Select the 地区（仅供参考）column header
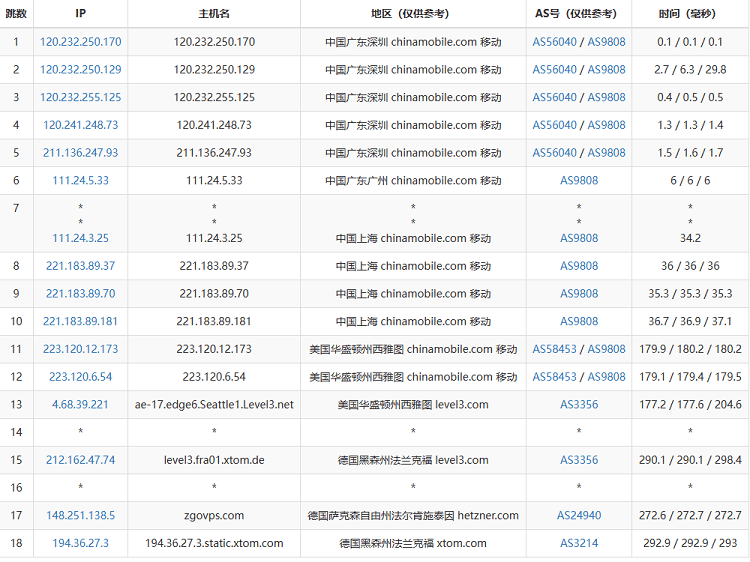This screenshot has height=562, width=750. click(413, 13)
